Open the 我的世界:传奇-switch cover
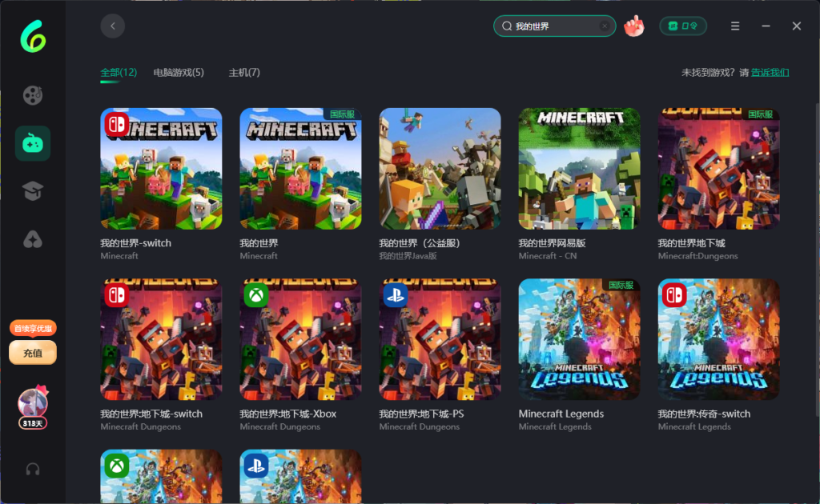 (718, 339)
